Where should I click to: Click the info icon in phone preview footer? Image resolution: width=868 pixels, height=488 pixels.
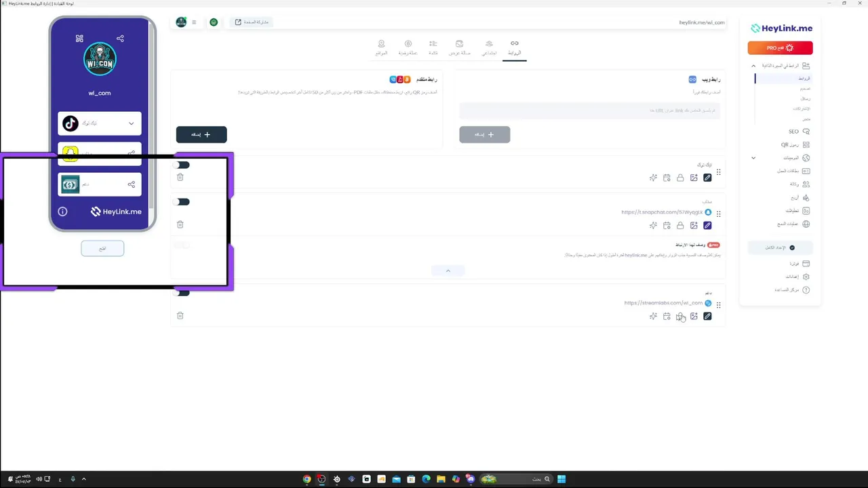pos(62,211)
